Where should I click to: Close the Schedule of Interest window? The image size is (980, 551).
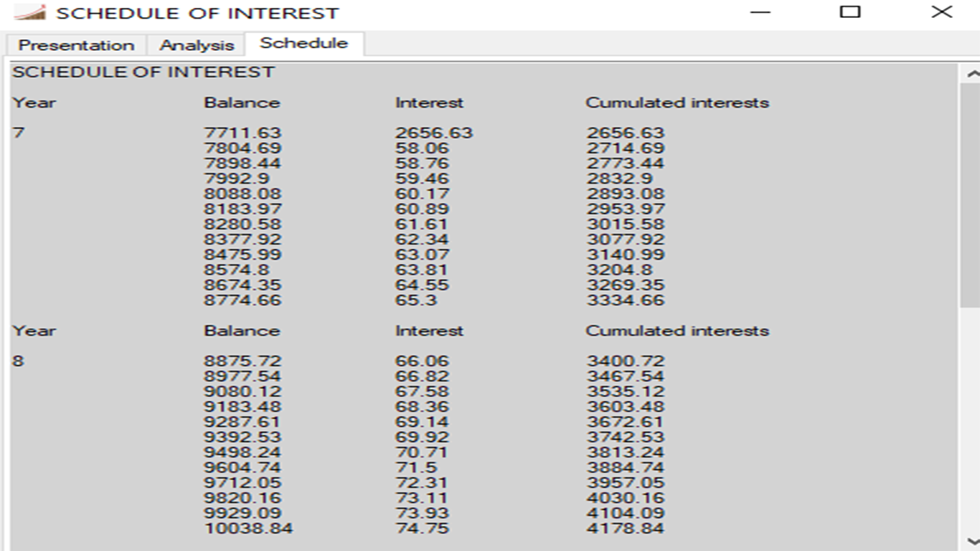pos(941,13)
